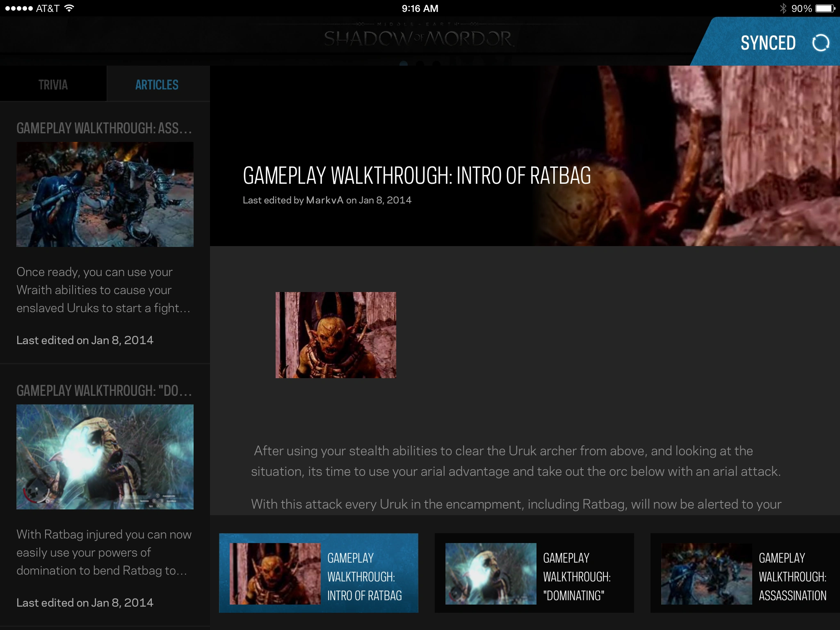The width and height of the screenshot is (840, 630).
Task: Open the Assassination walkthrough carousel card
Action: tap(792, 577)
